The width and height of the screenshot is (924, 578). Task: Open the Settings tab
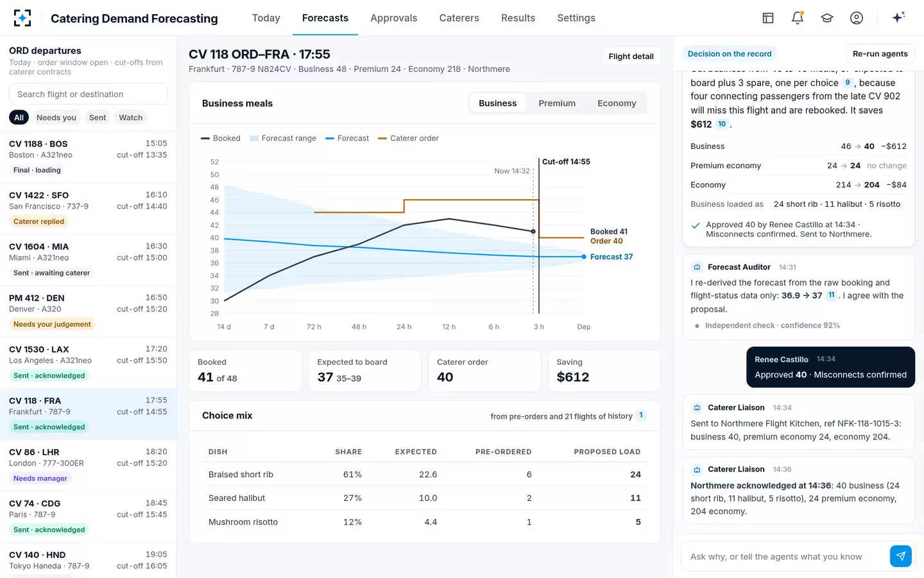coord(576,18)
